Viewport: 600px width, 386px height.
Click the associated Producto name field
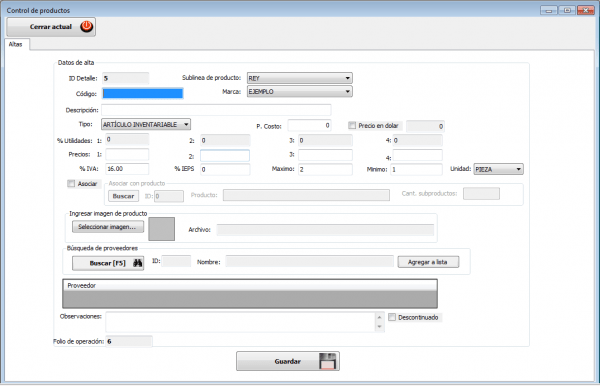(x=306, y=195)
